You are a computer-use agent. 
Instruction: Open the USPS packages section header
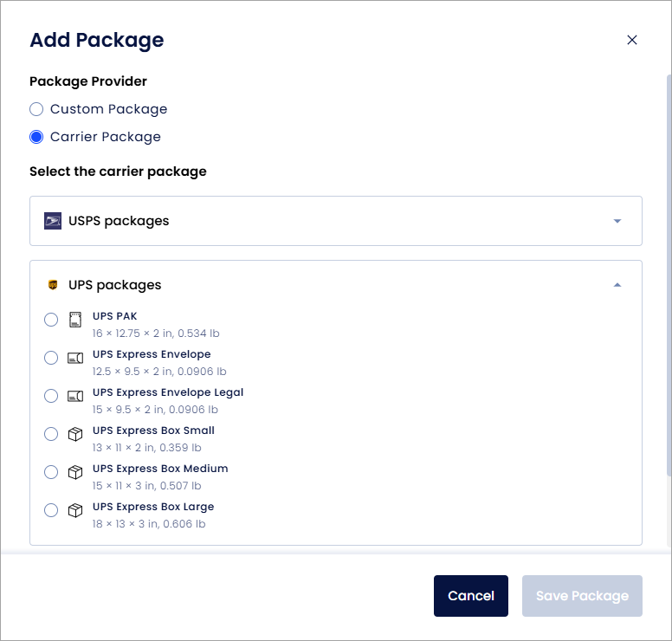click(336, 221)
